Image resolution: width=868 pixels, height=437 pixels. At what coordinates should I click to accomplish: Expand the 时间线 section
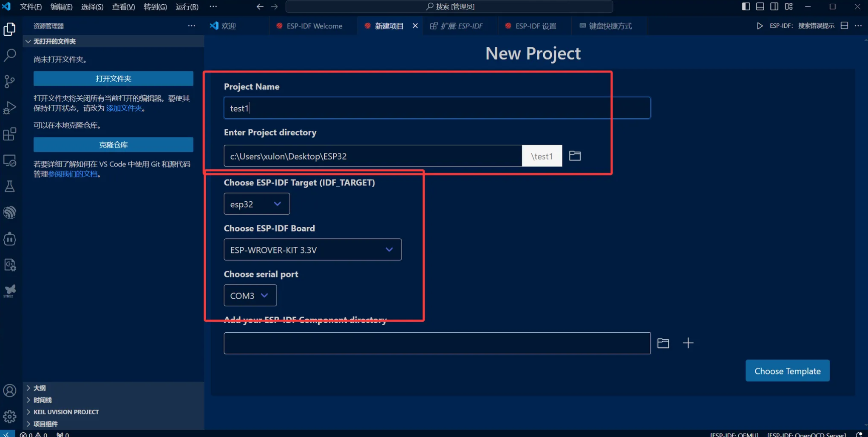[113, 400]
